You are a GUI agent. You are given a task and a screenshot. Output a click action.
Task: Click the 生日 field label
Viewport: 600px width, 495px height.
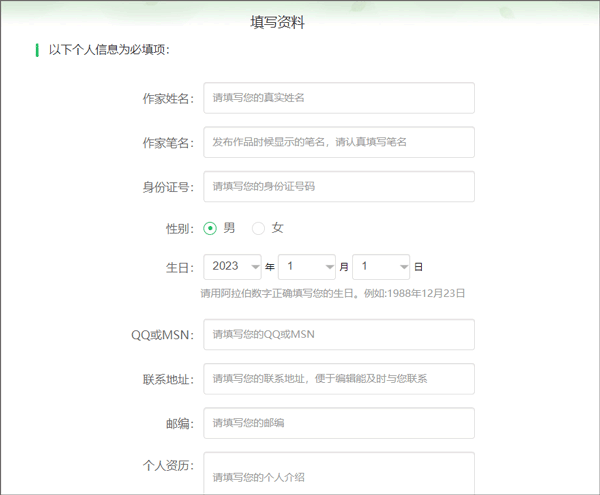coord(180,267)
